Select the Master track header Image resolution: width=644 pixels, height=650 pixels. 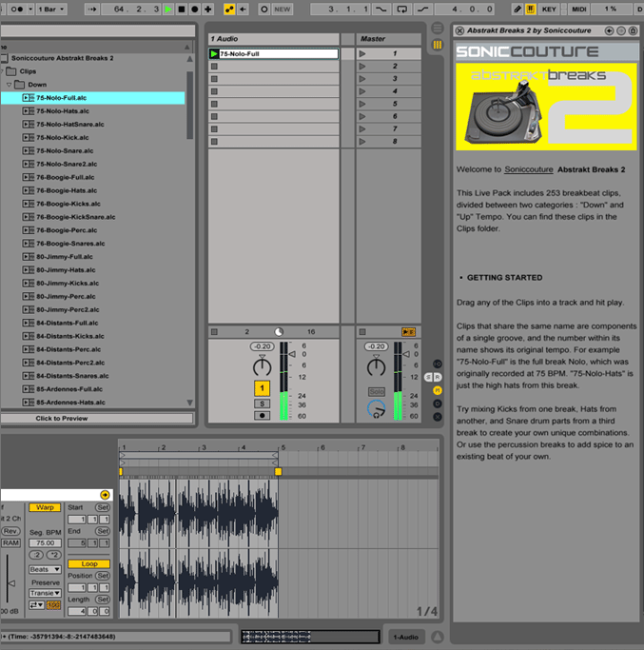tap(389, 39)
